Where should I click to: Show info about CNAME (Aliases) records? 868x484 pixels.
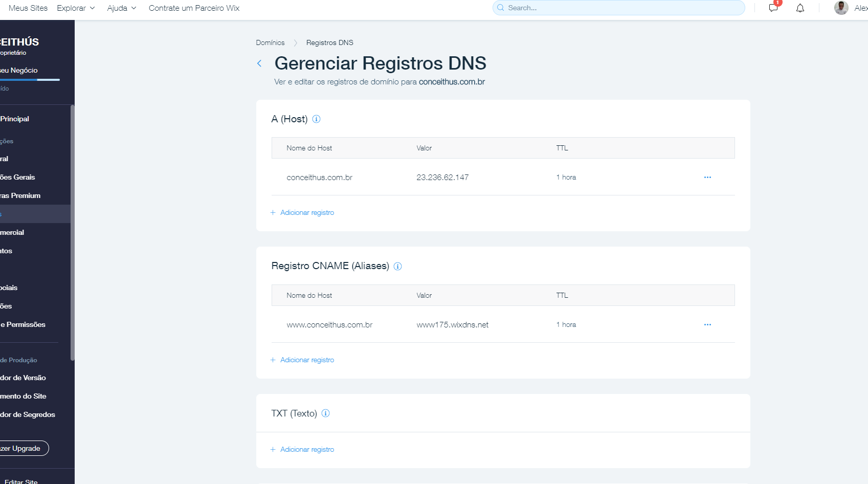tap(397, 267)
